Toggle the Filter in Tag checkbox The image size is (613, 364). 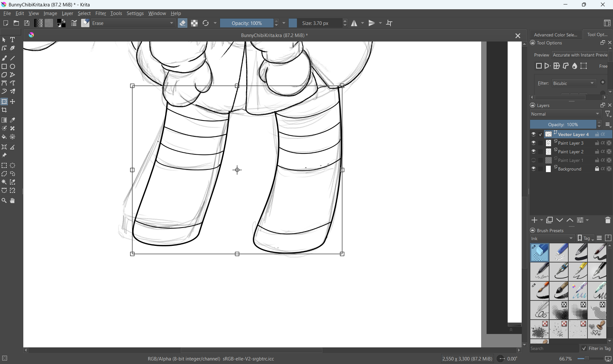point(584,348)
